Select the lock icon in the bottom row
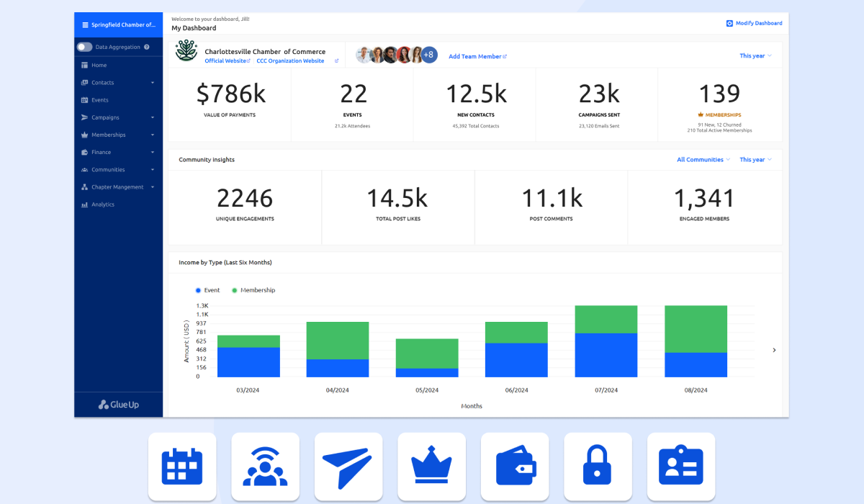Image resolution: width=864 pixels, height=504 pixels. click(x=598, y=466)
